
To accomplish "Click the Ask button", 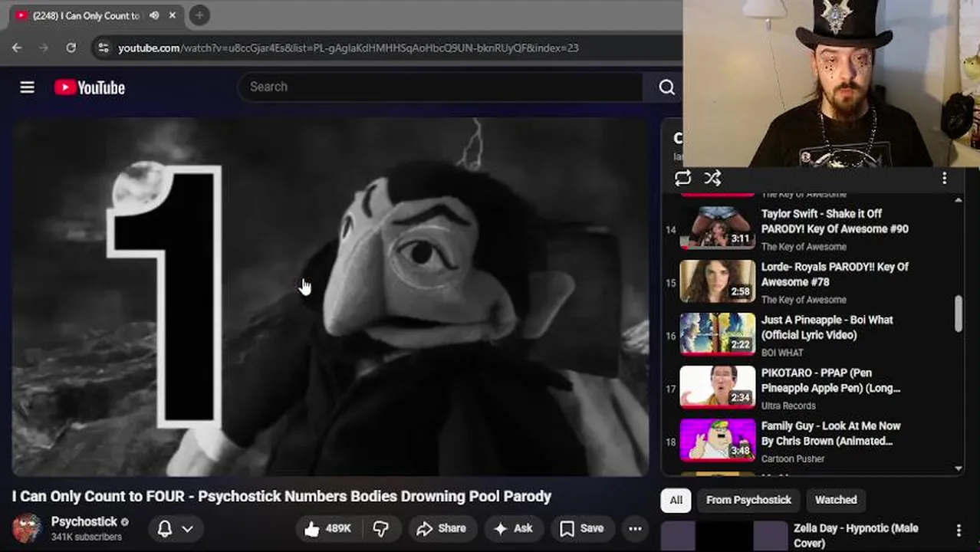I will [x=513, y=528].
